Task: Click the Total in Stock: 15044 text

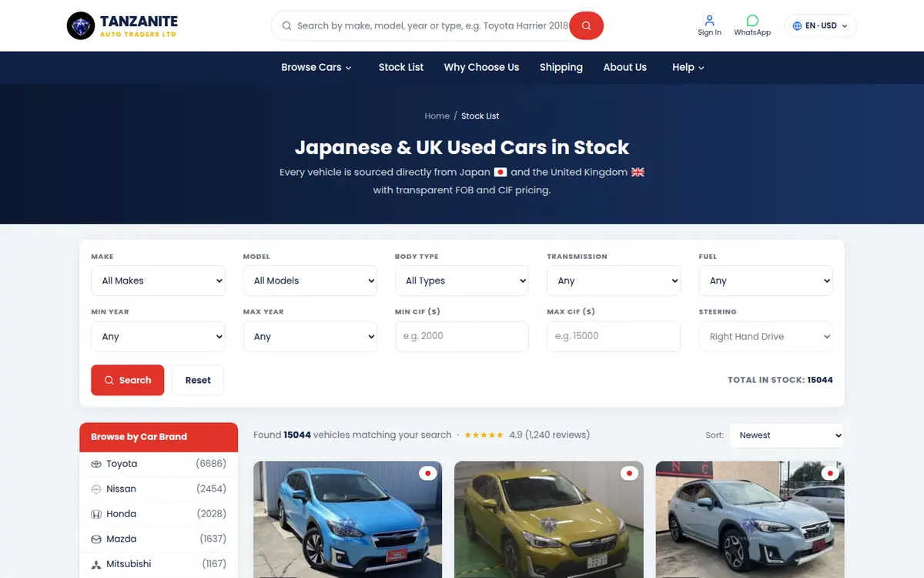Action: click(780, 380)
